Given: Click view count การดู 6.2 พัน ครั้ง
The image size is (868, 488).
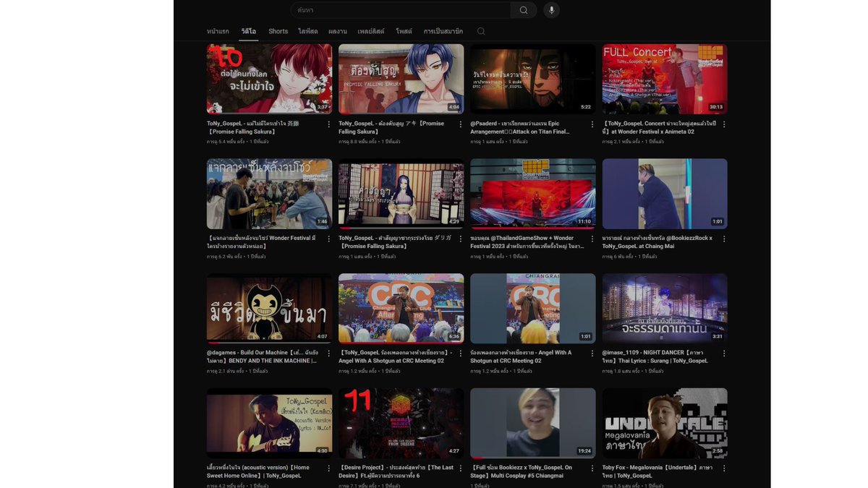Looking at the screenshot, I should pyautogui.click(x=226, y=257).
